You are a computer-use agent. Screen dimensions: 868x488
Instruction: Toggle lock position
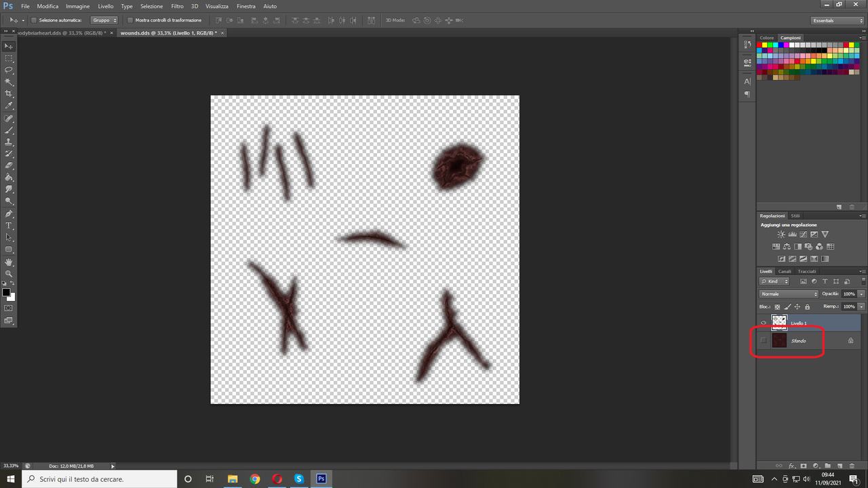pyautogui.click(x=797, y=307)
